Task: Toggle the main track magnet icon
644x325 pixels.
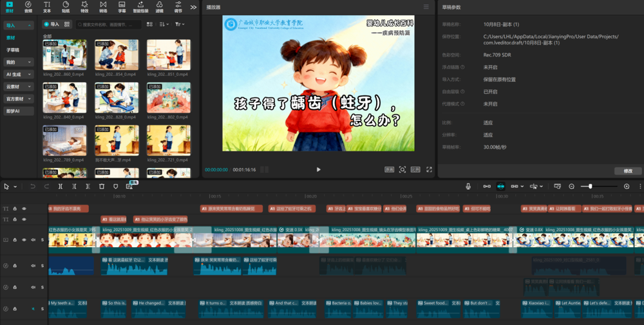Action: pyautogui.click(x=487, y=186)
